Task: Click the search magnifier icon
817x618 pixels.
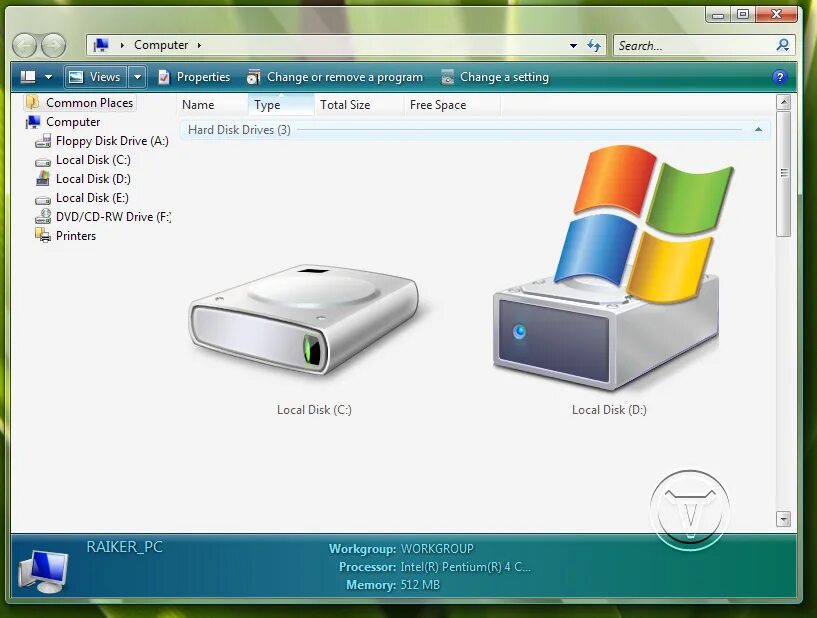Action: [782, 45]
